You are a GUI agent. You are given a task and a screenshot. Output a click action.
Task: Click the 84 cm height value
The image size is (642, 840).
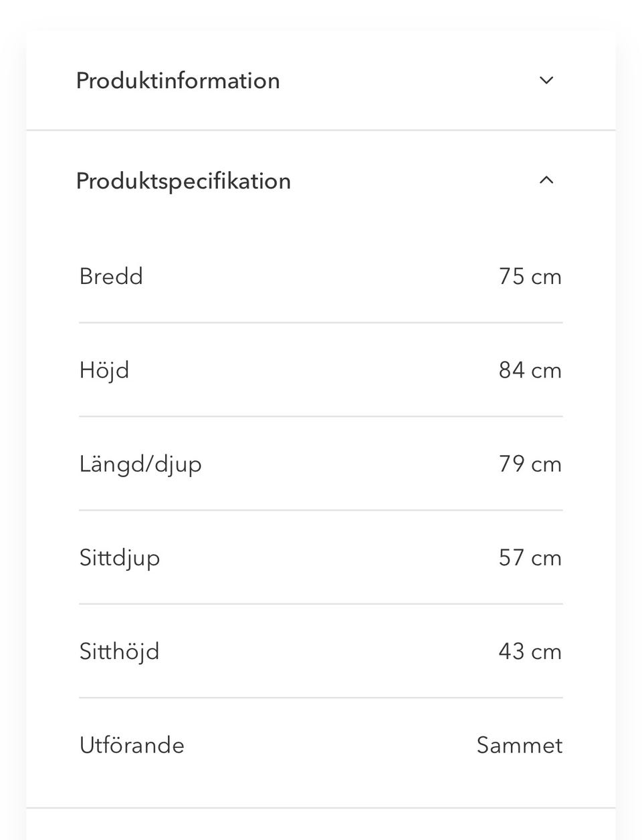tap(530, 370)
